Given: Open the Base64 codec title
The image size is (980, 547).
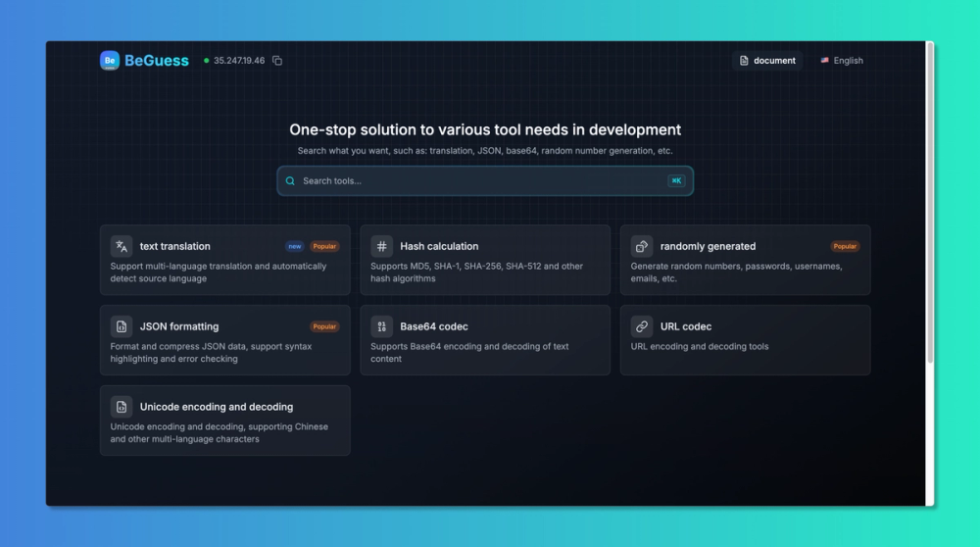Looking at the screenshot, I should click(434, 326).
